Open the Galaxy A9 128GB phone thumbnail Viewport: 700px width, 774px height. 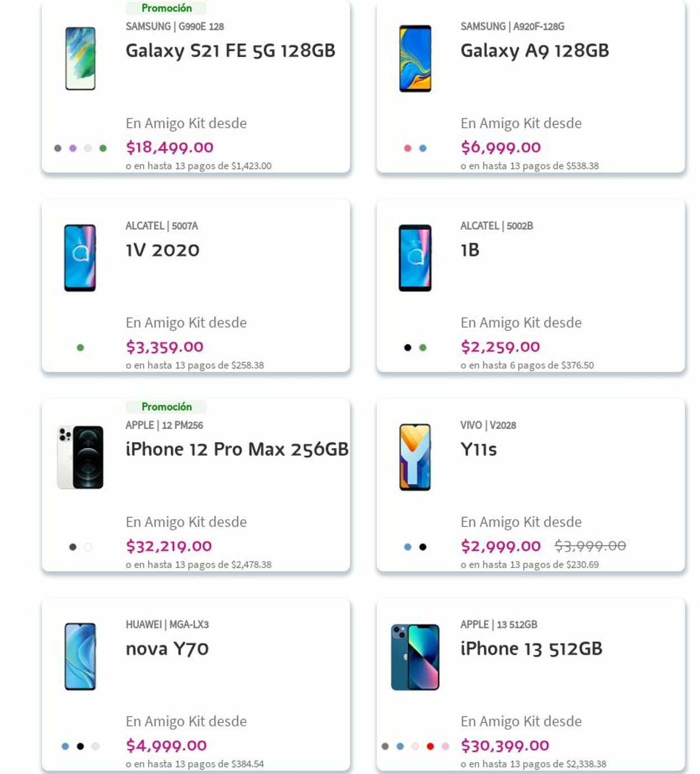pos(415,58)
